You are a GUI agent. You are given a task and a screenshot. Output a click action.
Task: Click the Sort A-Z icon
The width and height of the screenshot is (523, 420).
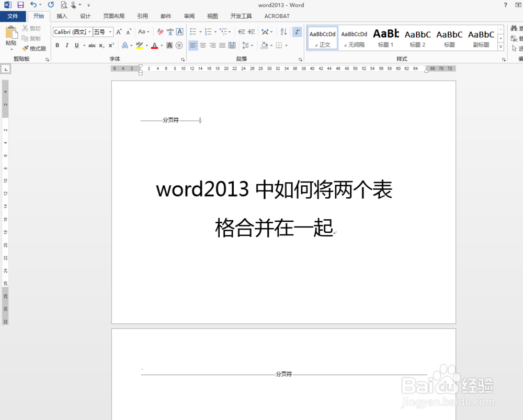click(283, 32)
